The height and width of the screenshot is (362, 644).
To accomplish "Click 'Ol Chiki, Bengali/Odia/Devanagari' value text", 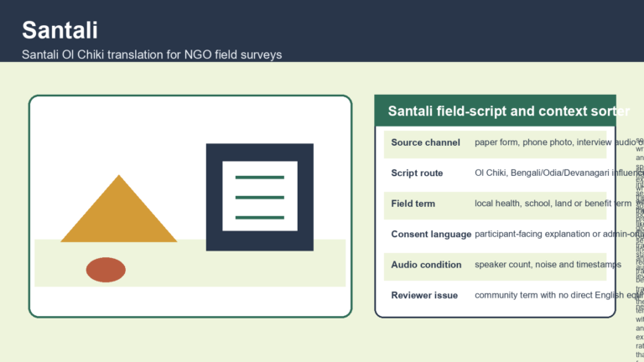I will point(542,173).
